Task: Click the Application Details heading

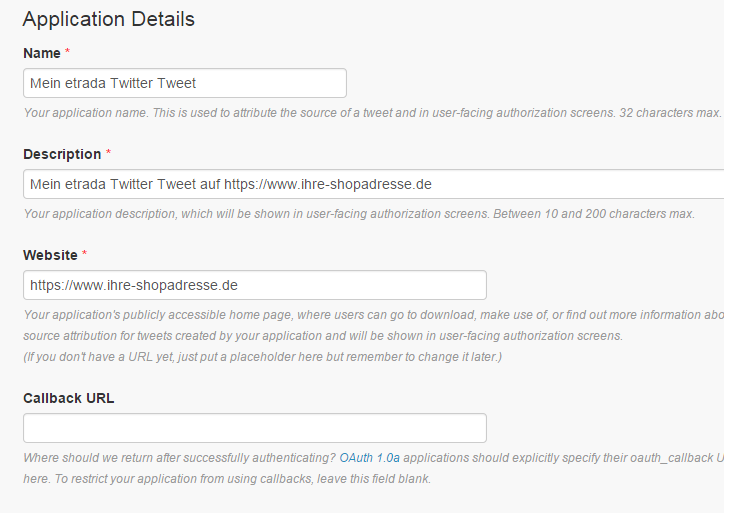Action: (109, 19)
